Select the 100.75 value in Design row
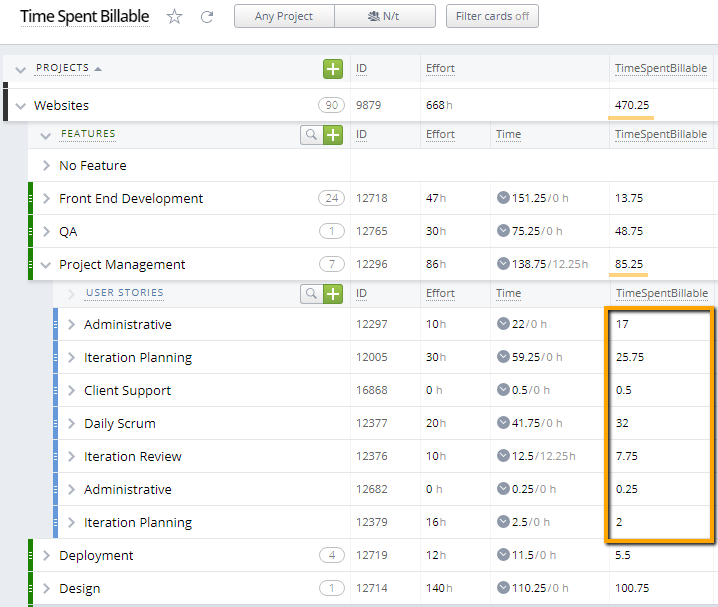The width and height of the screenshot is (718, 607). point(631,588)
